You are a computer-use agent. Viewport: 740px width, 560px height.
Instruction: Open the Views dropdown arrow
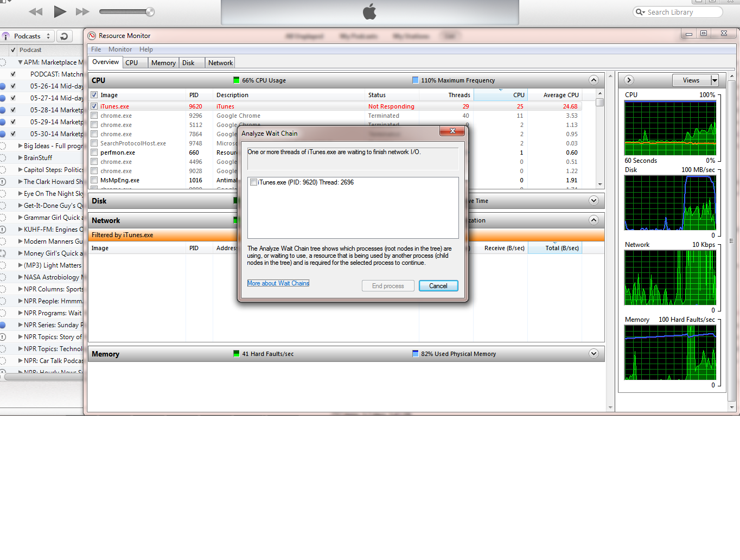[715, 80]
